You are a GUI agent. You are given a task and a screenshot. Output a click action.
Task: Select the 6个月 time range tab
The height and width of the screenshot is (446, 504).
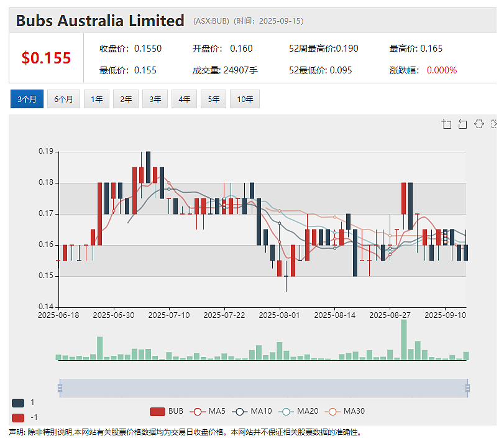[63, 99]
